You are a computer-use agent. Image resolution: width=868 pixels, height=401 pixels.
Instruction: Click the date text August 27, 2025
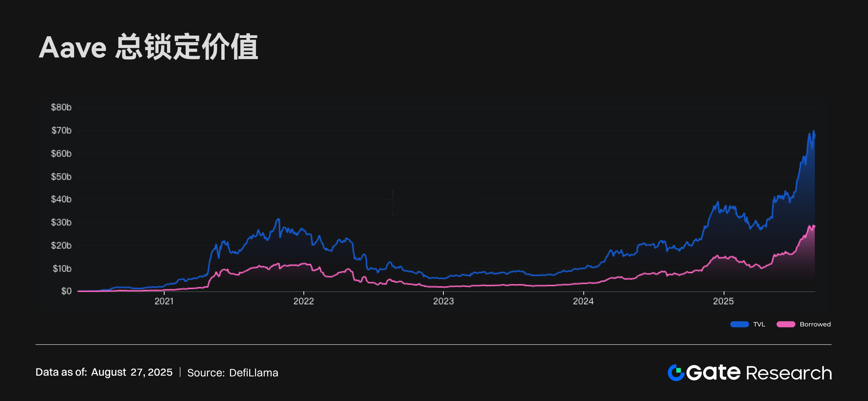pyautogui.click(x=132, y=372)
